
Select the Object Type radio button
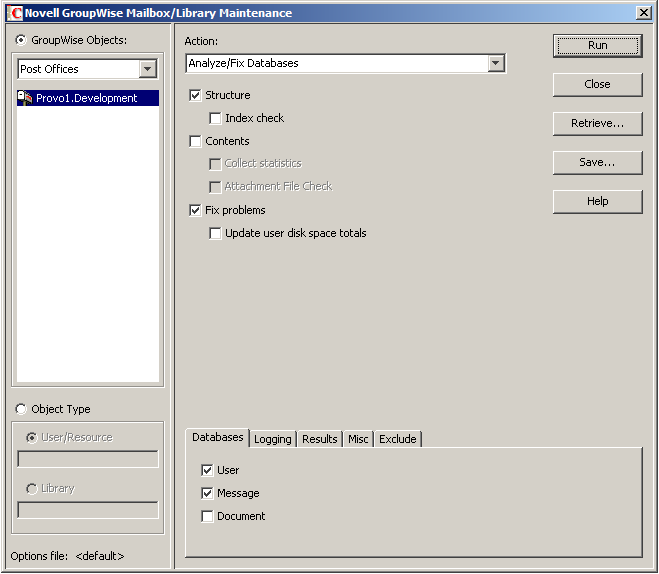click(x=21, y=409)
